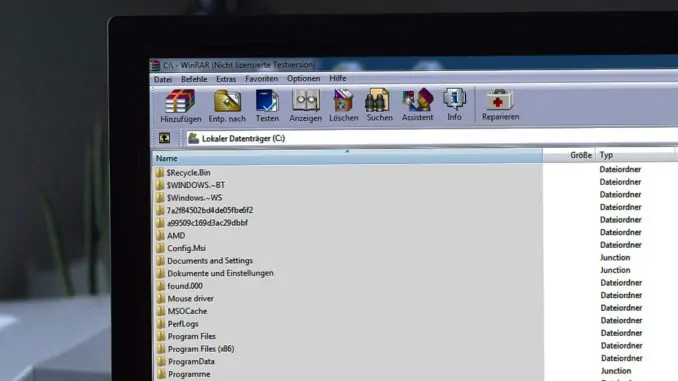Select folder a99509c169d3ac29dbbf

point(208,223)
